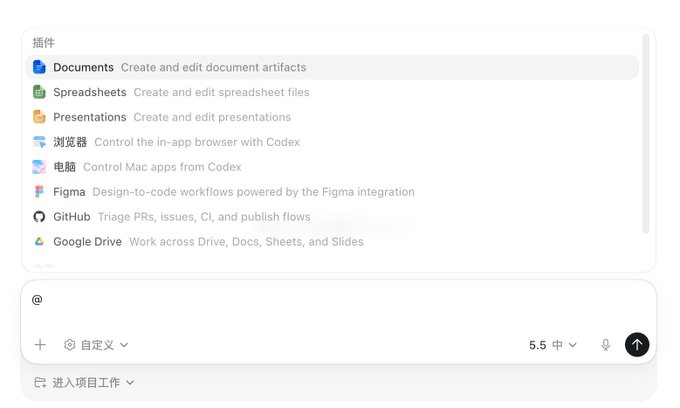Click the 浏览器 browser plugin icon
This screenshot has width=680, height=408.
click(39, 142)
